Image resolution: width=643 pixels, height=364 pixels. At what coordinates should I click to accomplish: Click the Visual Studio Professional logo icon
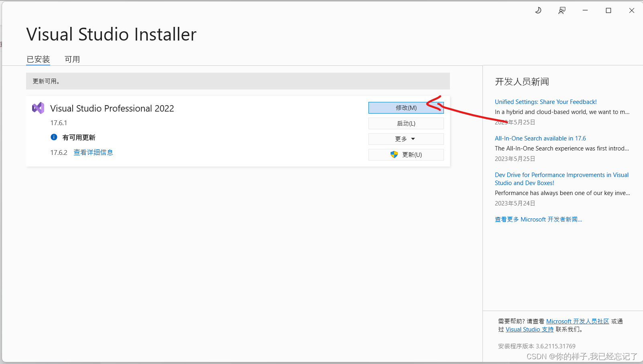click(38, 108)
